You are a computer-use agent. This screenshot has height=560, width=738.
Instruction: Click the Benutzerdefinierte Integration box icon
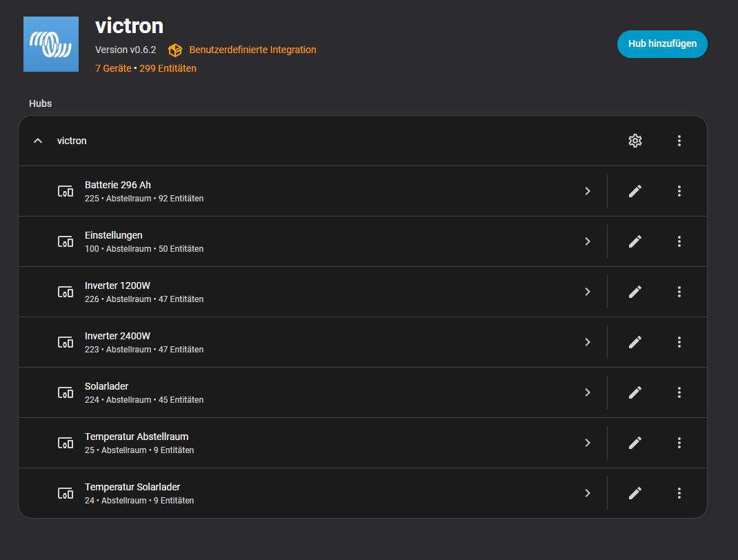[175, 50]
